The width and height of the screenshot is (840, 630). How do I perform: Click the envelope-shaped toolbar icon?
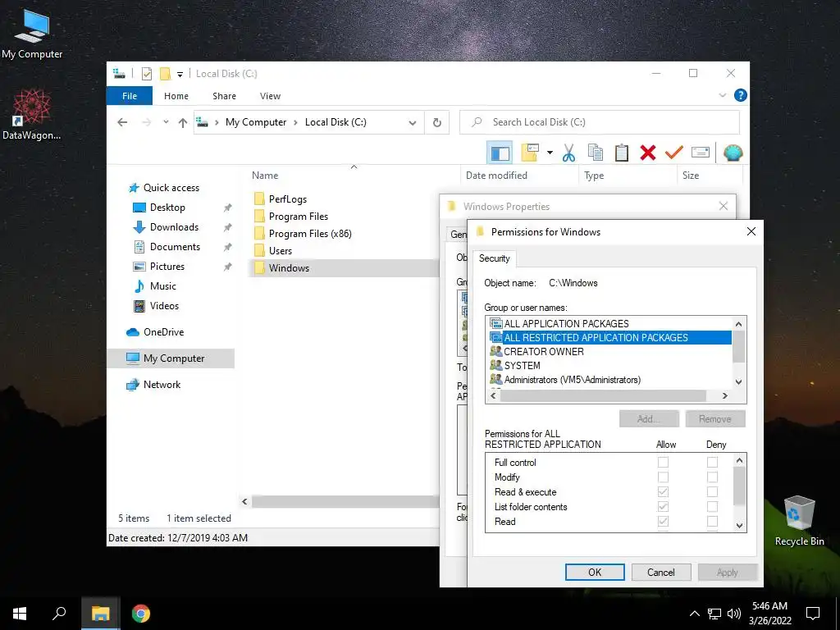[701, 153]
